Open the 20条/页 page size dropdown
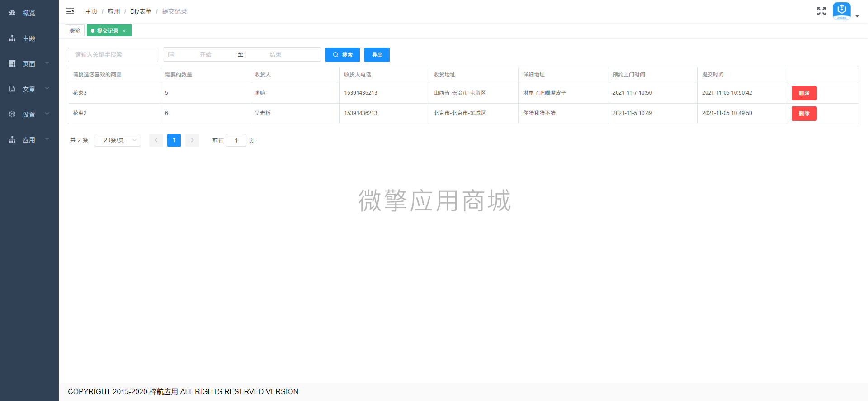 point(118,140)
